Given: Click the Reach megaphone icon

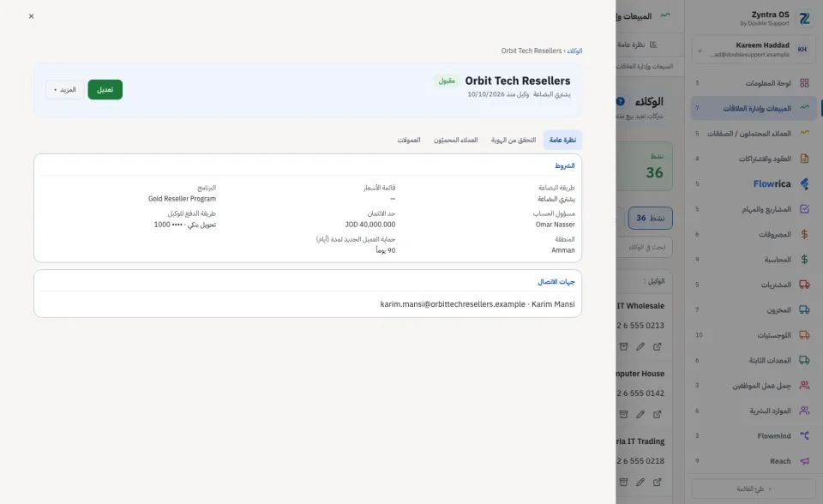Looking at the screenshot, I should [x=804, y=461].
